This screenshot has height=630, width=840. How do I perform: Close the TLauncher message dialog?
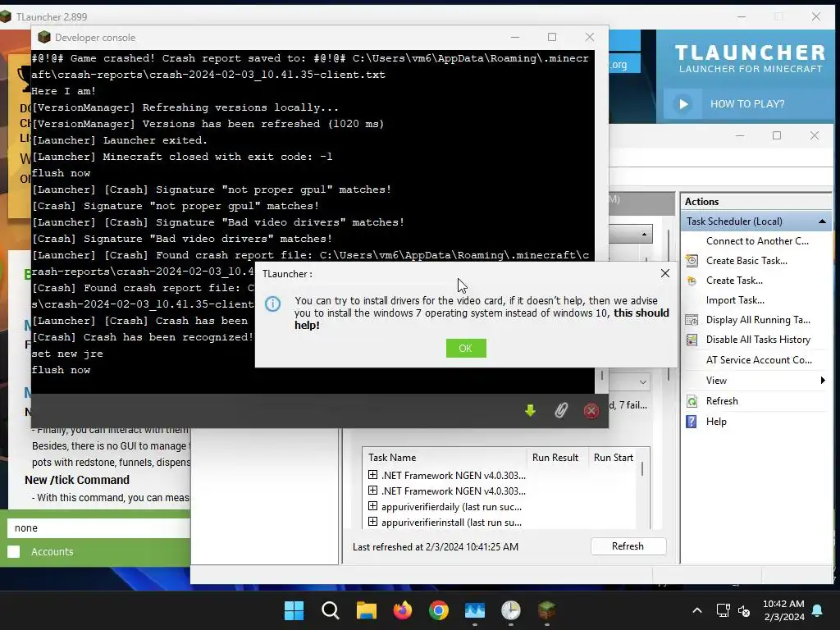pos(664,273)
